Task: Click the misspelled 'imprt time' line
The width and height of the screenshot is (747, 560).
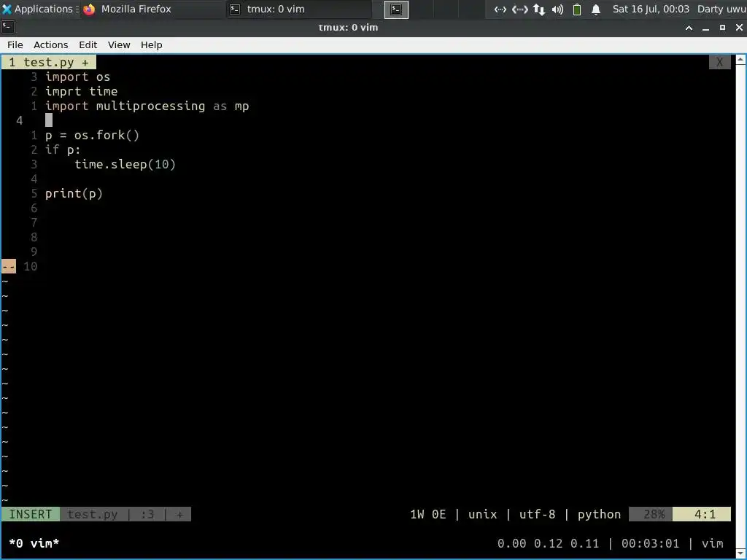Action: [x=82, y=91]
